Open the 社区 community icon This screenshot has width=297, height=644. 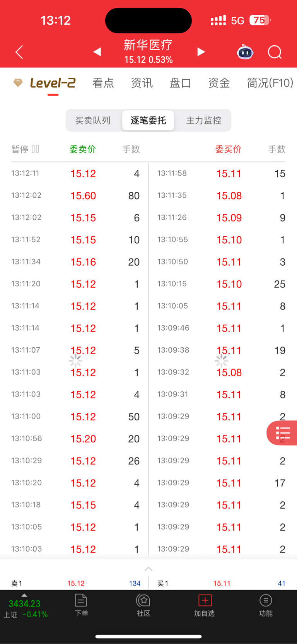143,605
